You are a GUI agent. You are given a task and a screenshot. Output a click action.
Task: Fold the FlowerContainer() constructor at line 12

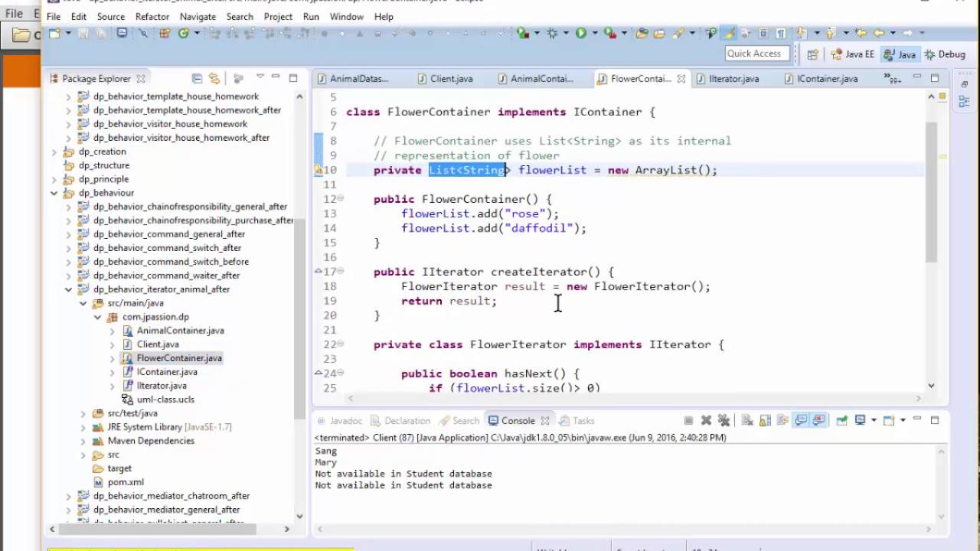341,199
